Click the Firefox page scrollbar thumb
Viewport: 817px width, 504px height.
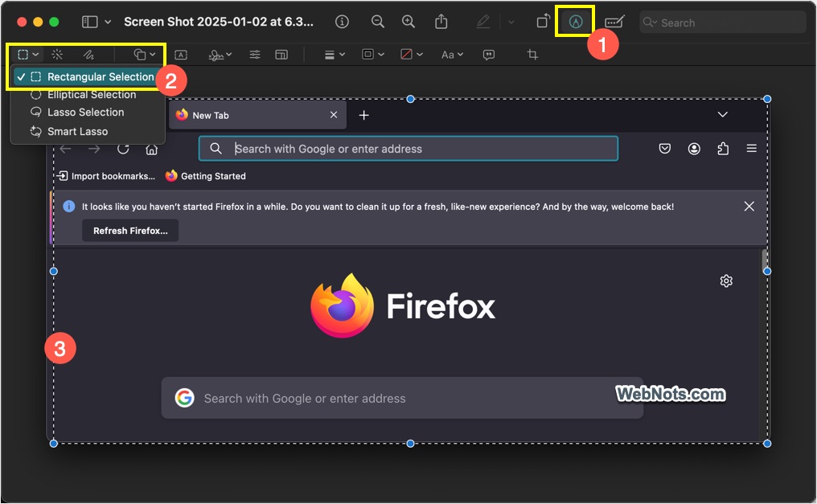point(765,260)
